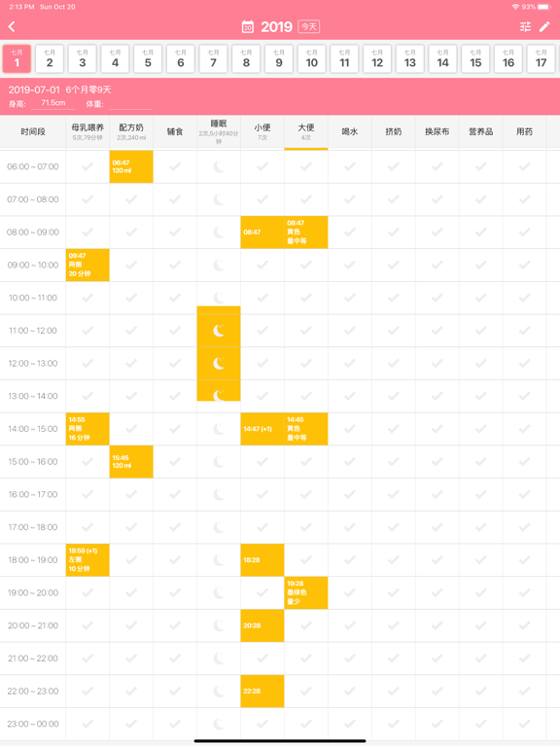This screenshot has height=747, width=560.
Task: Select the 睡眠 column header
Action: tap(219, 131)
